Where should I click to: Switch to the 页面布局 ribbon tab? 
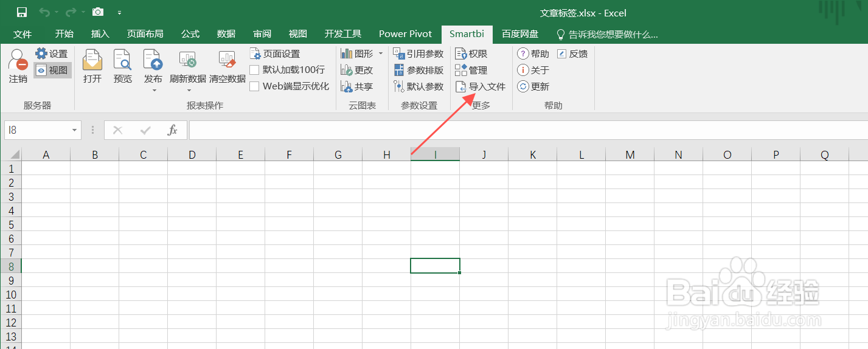[145, 34]
